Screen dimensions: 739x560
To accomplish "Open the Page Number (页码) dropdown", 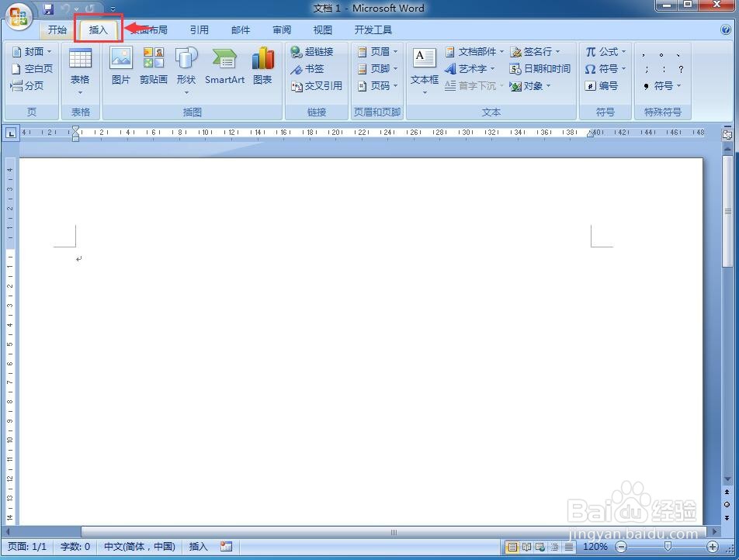I will coord(377,86).
